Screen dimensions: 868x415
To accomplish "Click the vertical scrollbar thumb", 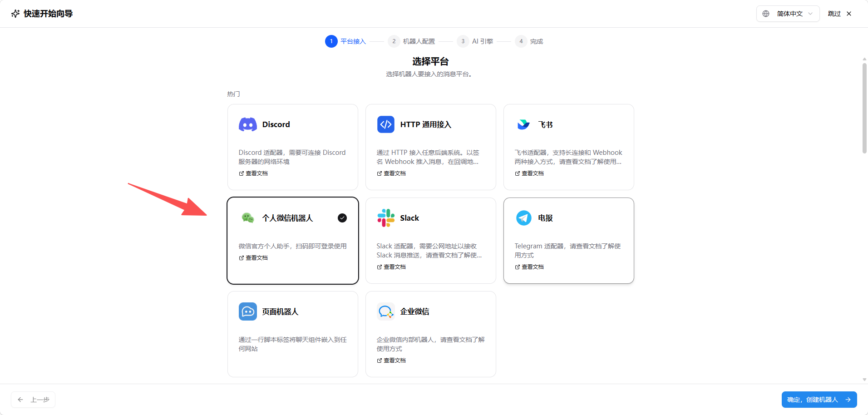I will click(x=864, y=108).
